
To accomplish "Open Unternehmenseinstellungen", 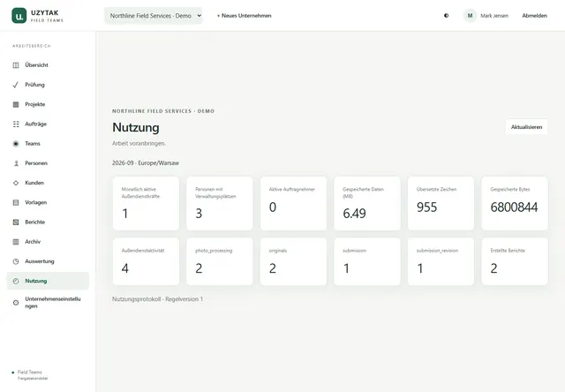I will coord(48,303).
